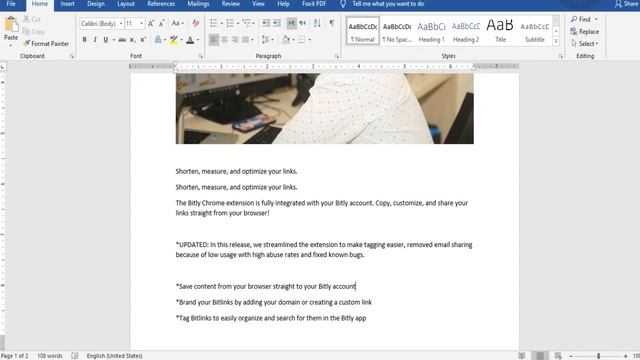Switch to the Insert tab

click(x=67, y=4)
